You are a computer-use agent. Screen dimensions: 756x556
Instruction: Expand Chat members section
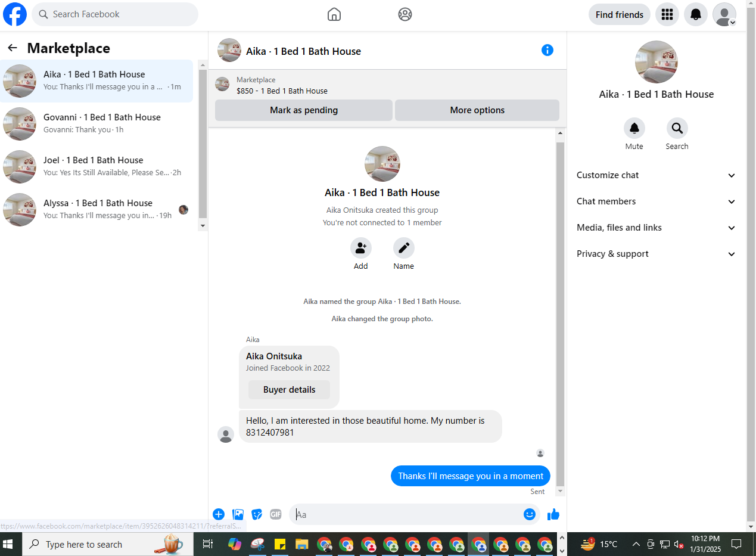coord(657,201)
